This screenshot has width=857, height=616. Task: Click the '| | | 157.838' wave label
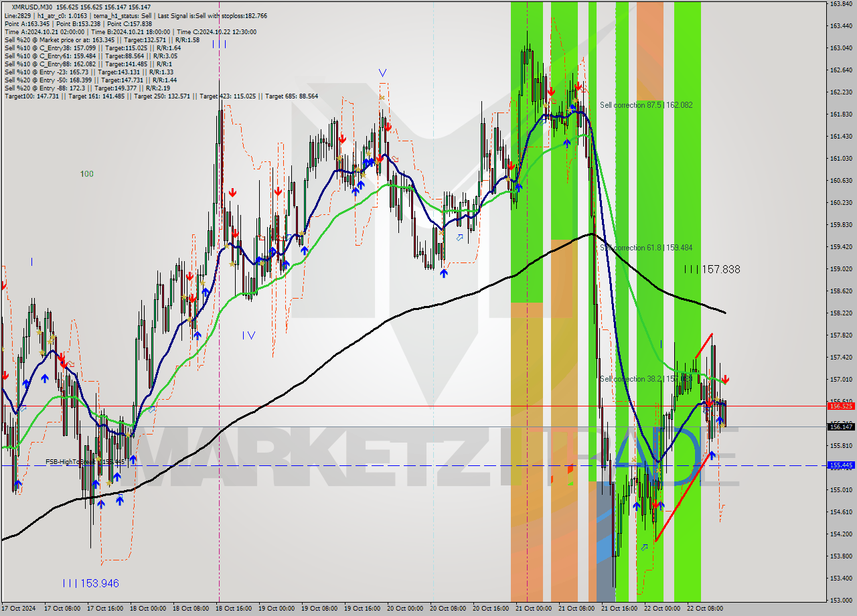coord(712,269)
